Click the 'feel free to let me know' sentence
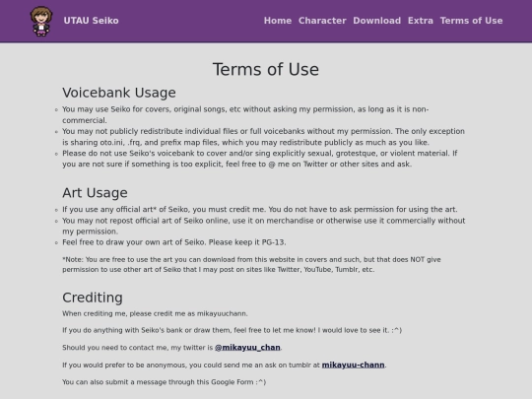This screenshot has width=532, height=399. 232,330
